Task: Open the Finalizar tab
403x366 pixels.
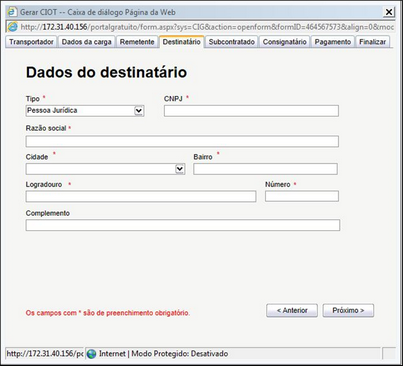Action: tap(372, 42)
